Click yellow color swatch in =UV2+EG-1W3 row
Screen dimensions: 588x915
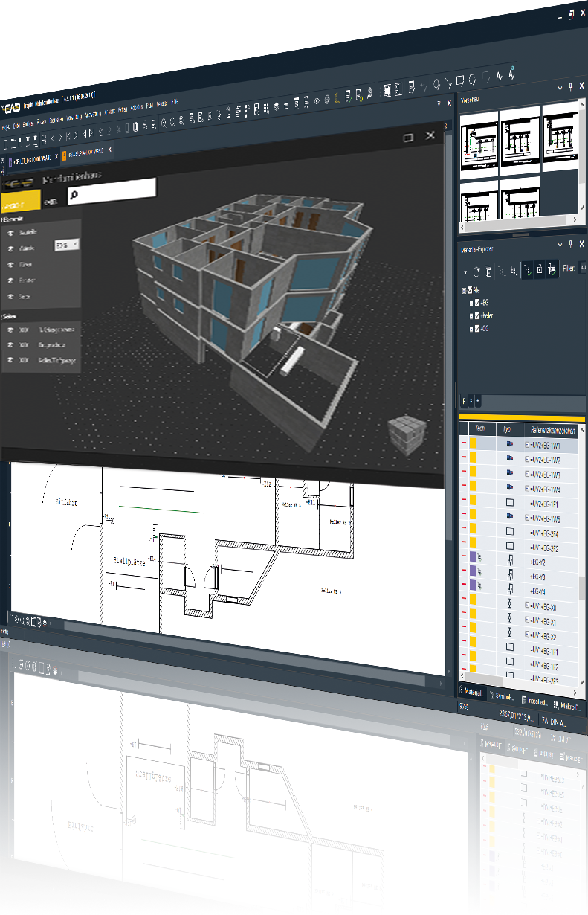pyautogui.click(x=471, y=473)
